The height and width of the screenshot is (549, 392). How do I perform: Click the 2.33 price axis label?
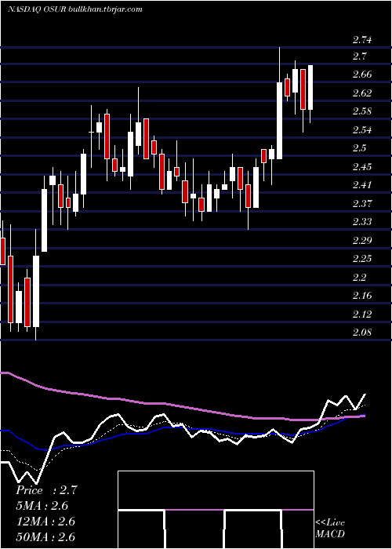pyautogui.click(x=362, y=222)
